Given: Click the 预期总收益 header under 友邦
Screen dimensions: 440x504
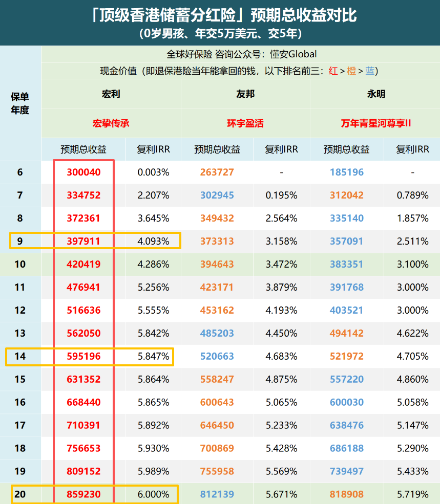Looking at the screenshot, I should tap(217, 149).
